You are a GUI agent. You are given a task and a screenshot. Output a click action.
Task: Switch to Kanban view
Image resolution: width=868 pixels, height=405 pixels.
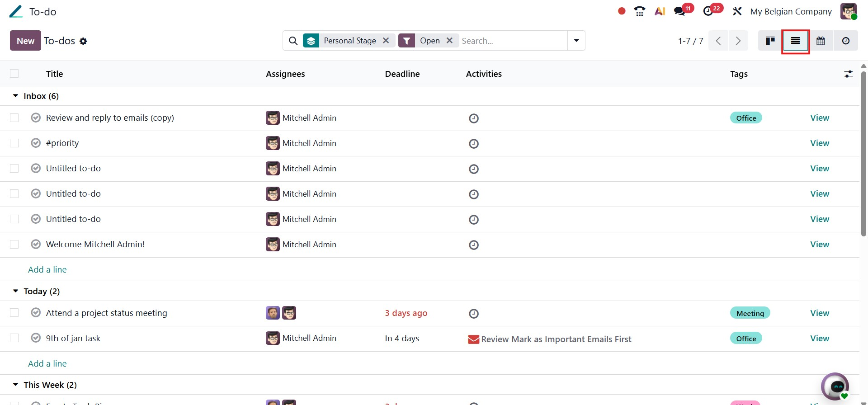point(770,41)
